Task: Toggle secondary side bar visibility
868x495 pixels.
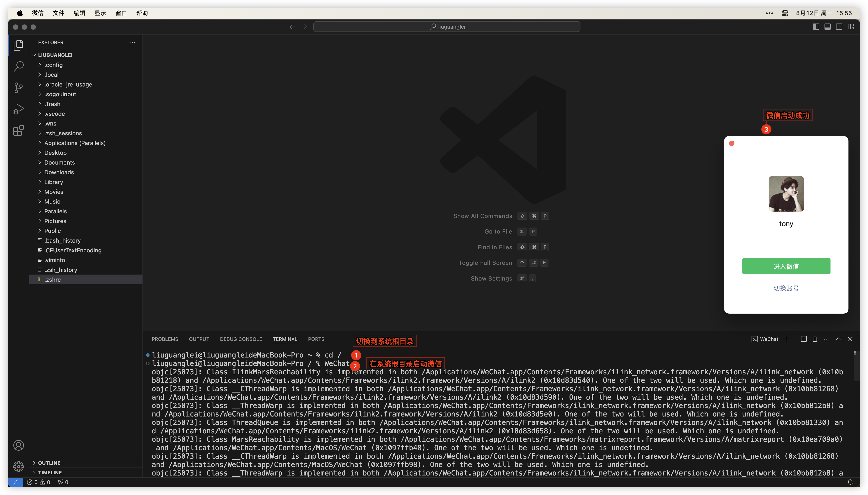Action: [839, 27]
